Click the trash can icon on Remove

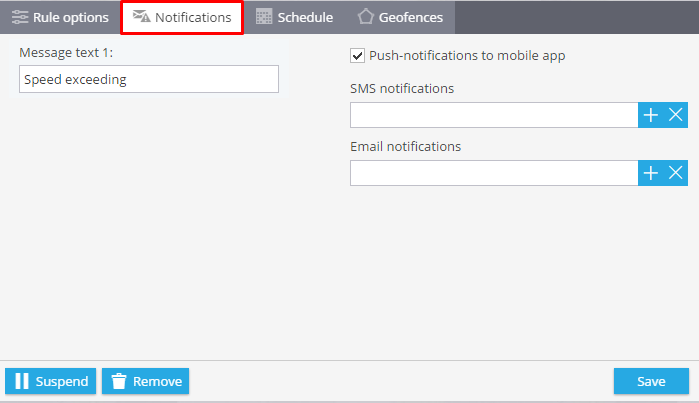click(119, 381)
